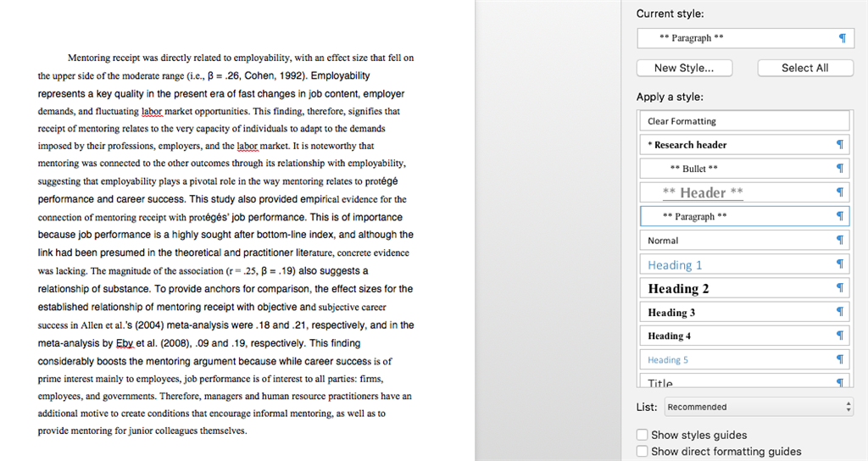Click pilcrow icon beside Heading 4
Image resolution: width=868 pixels, height=461 pixels.
840,336
